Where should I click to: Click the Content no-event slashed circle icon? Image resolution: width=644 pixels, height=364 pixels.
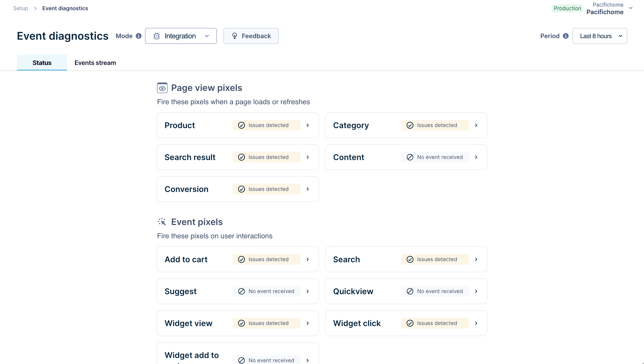[x=410, y=157]
